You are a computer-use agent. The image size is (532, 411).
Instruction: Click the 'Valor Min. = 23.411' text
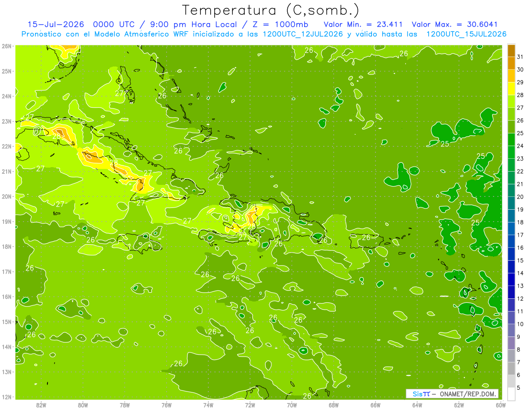(x=363, y=24)
